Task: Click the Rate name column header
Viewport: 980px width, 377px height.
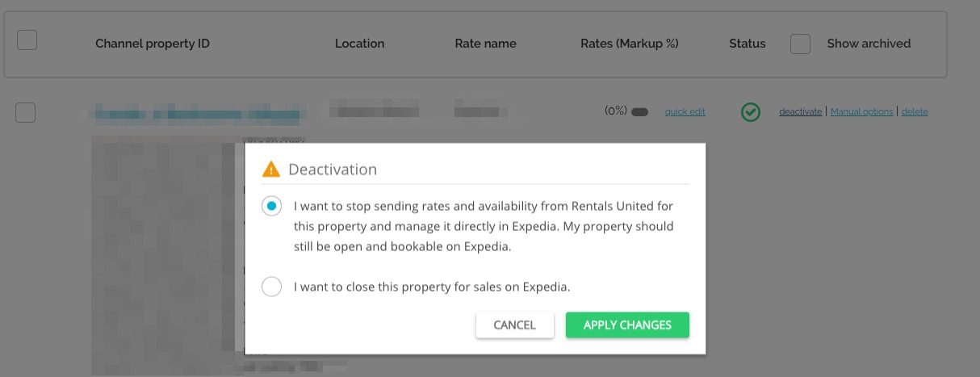Action: (486, 44)
